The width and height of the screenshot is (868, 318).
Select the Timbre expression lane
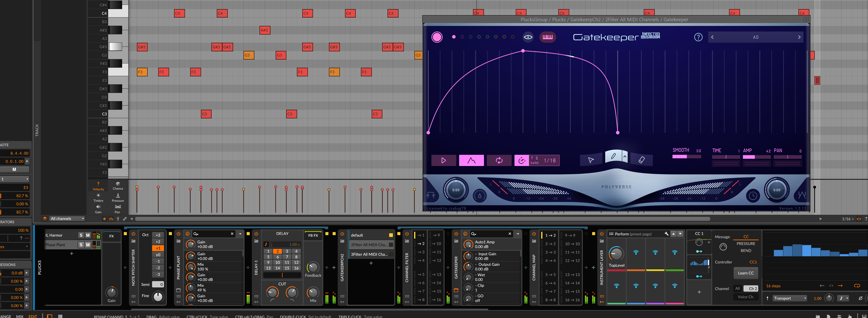[98, 198]
